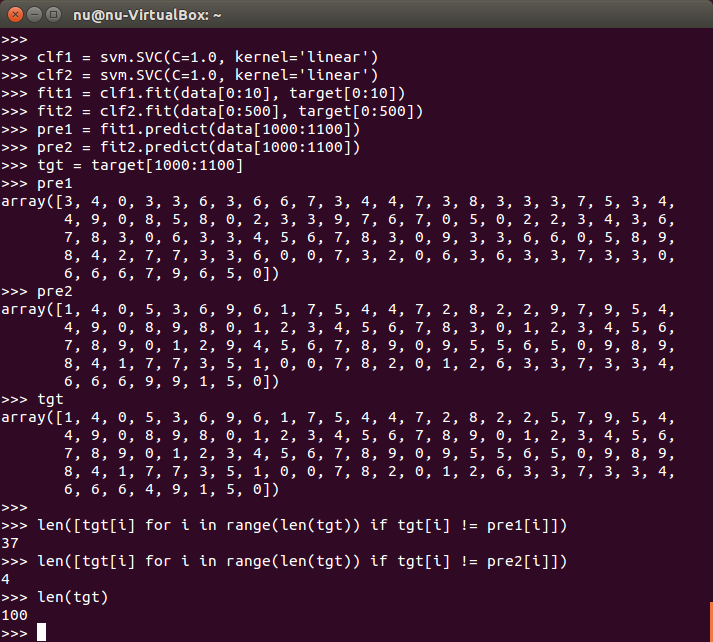Maximize the terminal window
This screenshot has width=713, height=642.
(51, 15)
